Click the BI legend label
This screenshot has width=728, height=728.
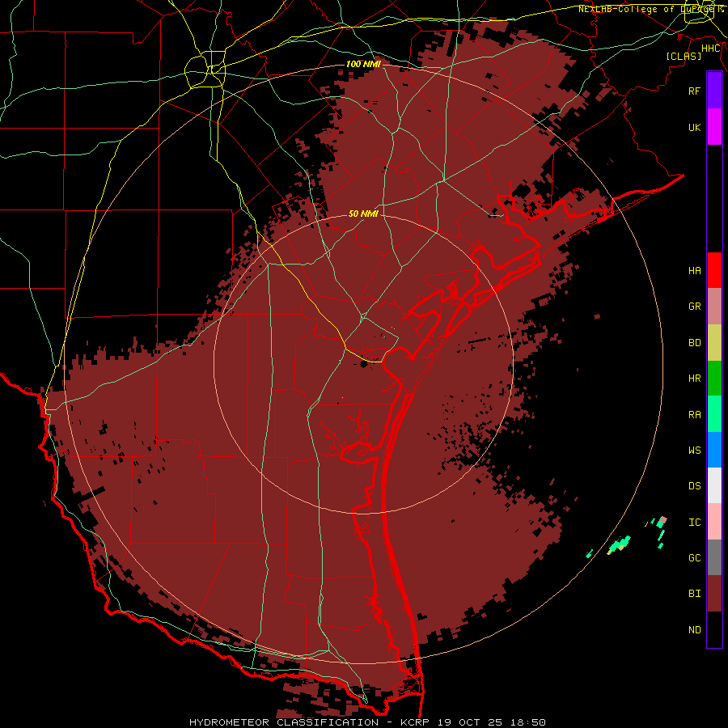point(694,594)
